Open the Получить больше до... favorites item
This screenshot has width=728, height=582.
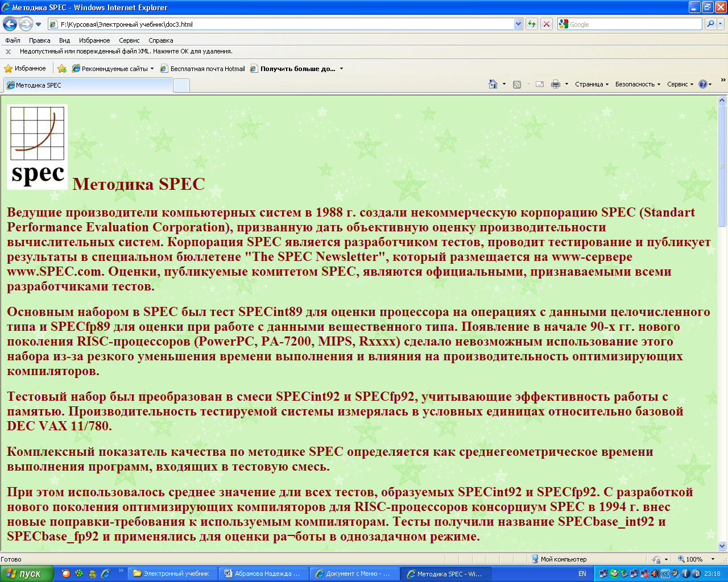(x=292, y=69)
